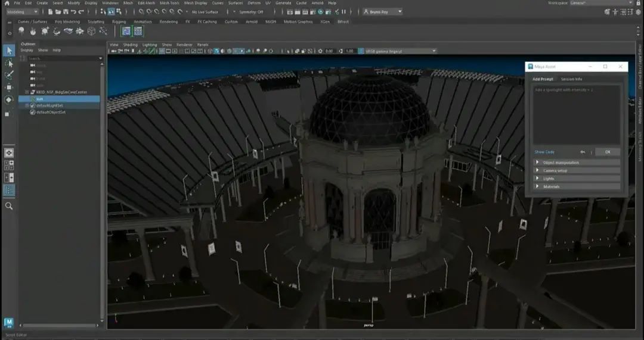The height and width of the screenshot is (340, 644).
Task: Open the Mesh Tools menu
Action: [x=169, y=3]
